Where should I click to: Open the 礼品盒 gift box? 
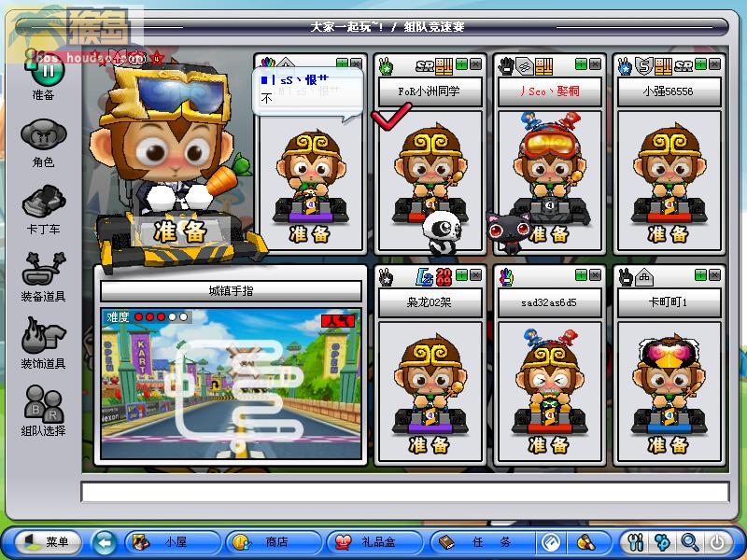tap(375, 542)
